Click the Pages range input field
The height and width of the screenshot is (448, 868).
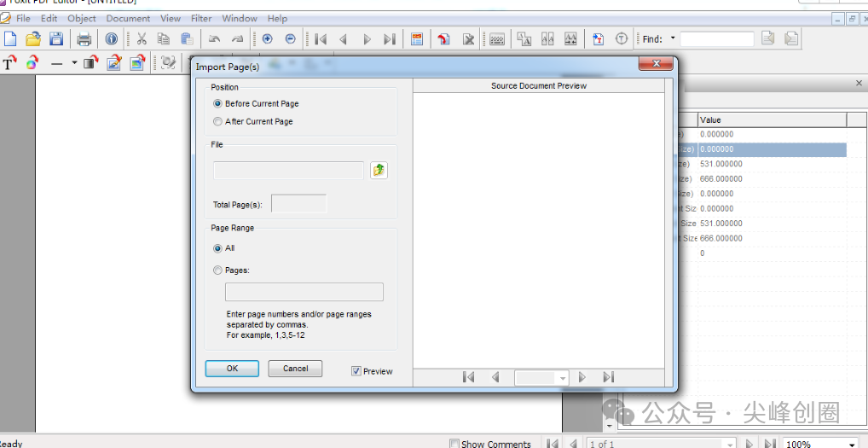tap(304, 292)
